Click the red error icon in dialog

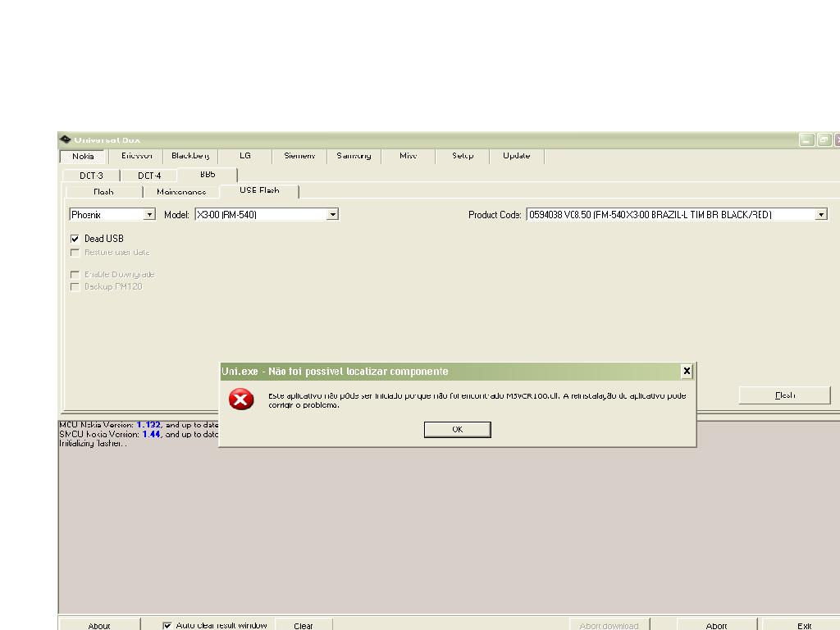pos(240,399)
